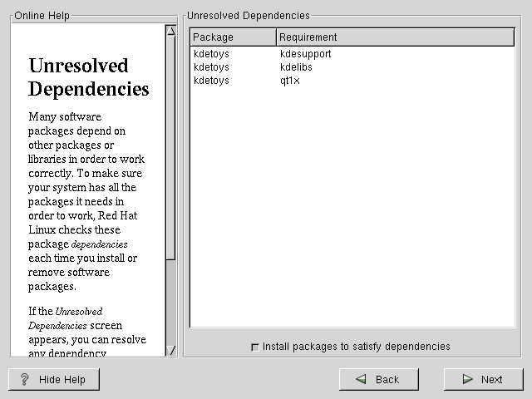Click empty area of the dependencies list
Screen dimensions: 532x399
click(352, 208)
